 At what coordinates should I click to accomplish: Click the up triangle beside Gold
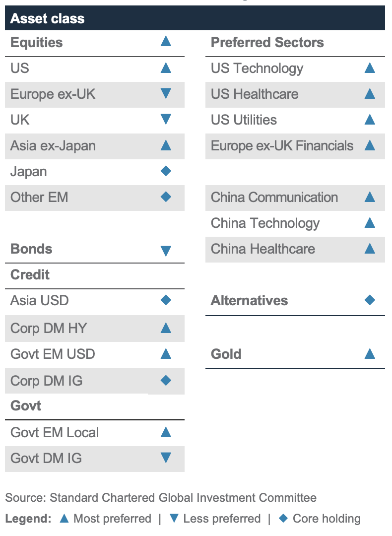point(369,353)
